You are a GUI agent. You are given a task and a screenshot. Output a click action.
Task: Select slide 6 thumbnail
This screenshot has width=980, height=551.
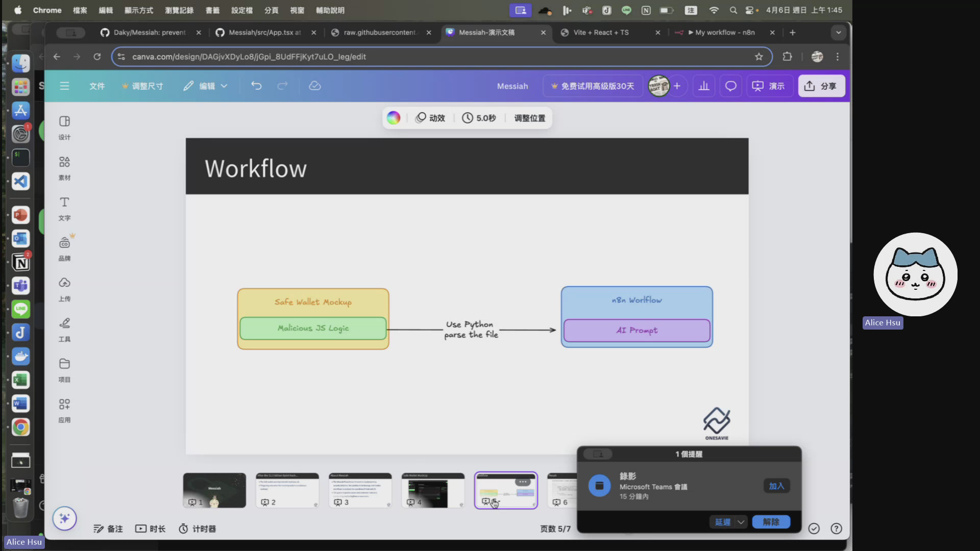pos(562,490)
